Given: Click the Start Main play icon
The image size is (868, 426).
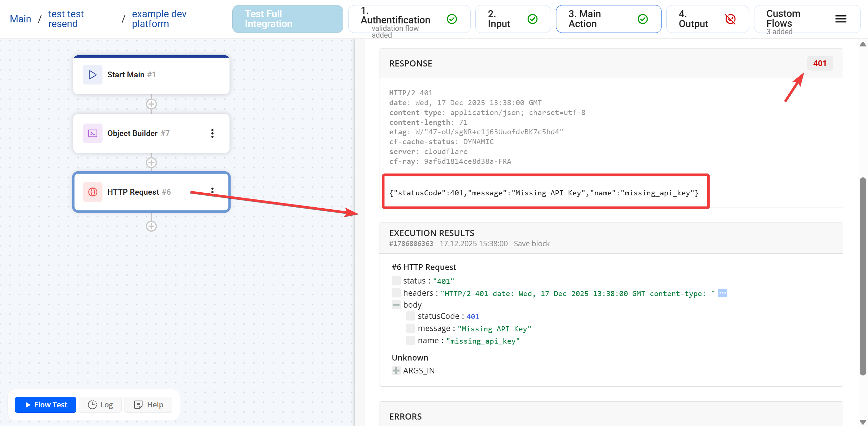Looking at the screenshot, I should (x=93, y=75).
